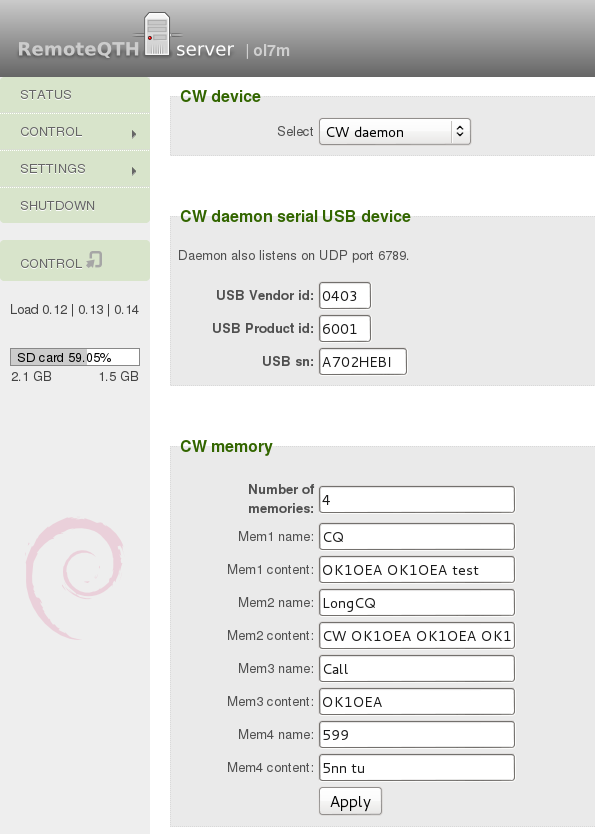Image resolution: width=595 pixels, height=834 pixels.
Task: Select the Mem1 name field
Action: tap(417, 537)
